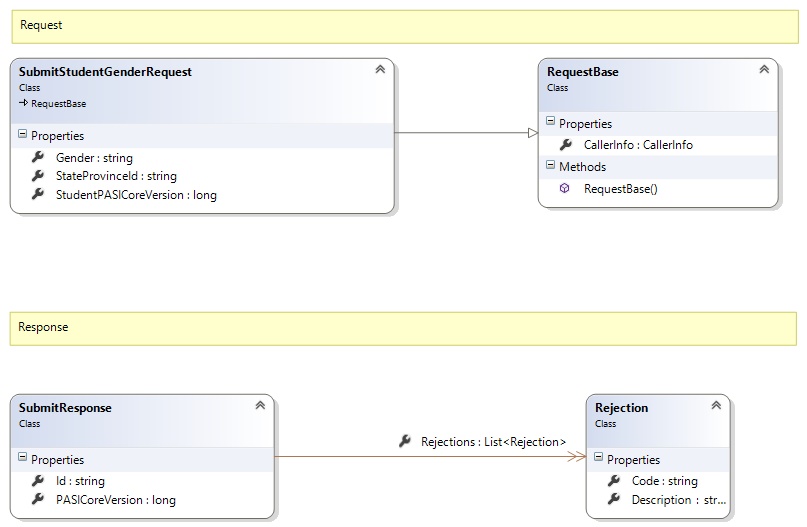Click wrench icon beside CallerInfo property
The height and width of the screenshot is (527, 807).
(566, 145)
